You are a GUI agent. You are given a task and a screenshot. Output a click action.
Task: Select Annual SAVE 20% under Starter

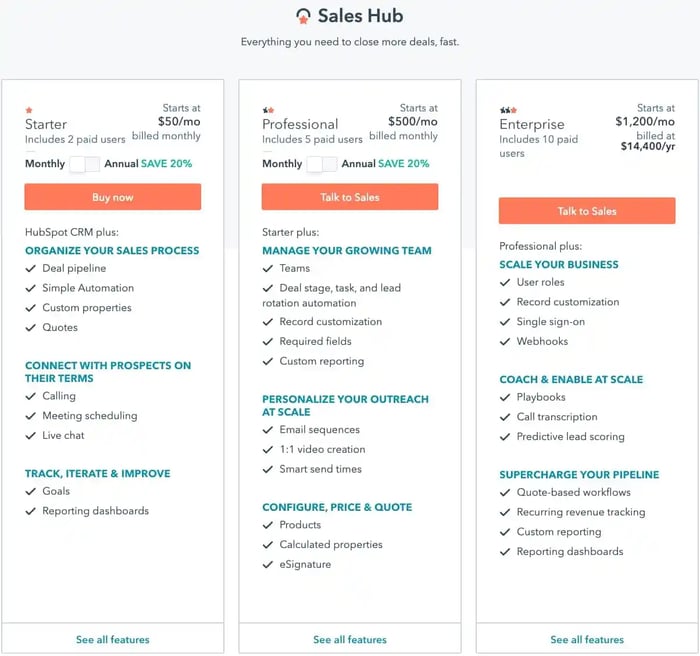(x=148, y=164)
